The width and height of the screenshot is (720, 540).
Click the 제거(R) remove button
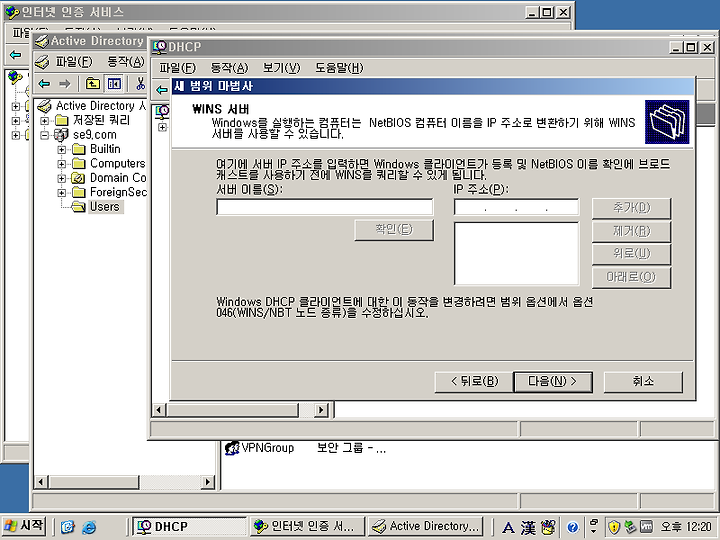pyautogui.click(x=631, y=231)
